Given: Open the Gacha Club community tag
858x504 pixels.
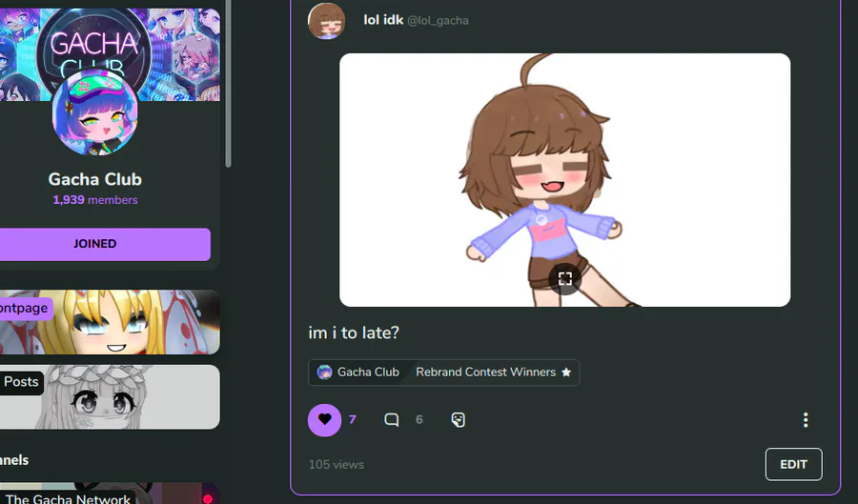Looking at the screenshot, I should tap(359, 373).
